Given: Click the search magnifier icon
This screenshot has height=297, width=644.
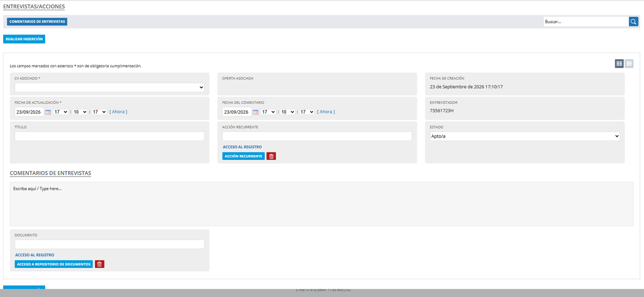Looking at the screenshot, I should pos(633,22).
